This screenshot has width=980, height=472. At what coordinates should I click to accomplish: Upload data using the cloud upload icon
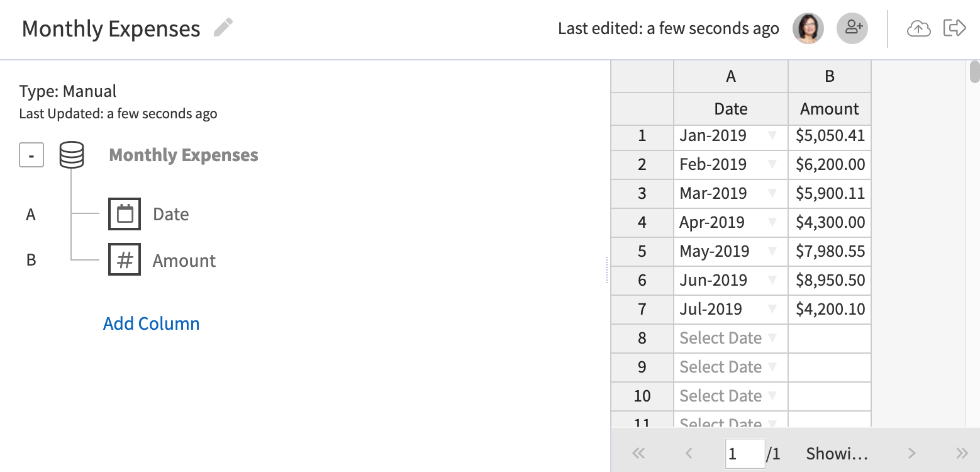point(918,28)
